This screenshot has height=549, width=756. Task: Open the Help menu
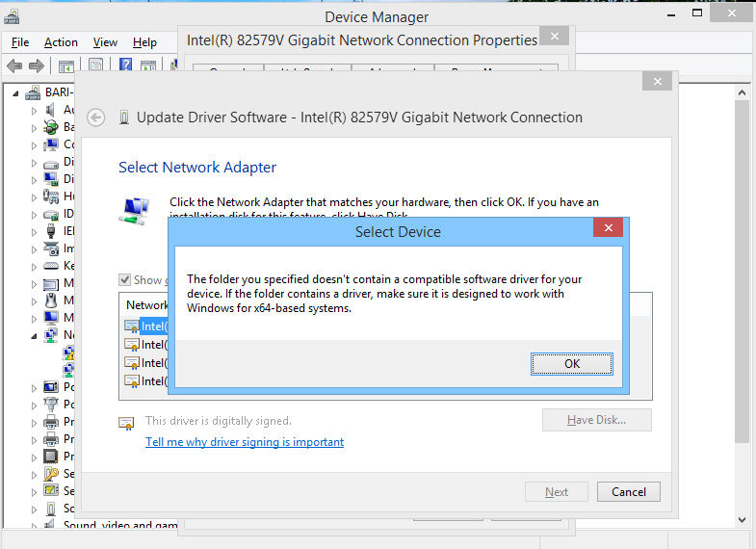coord(144,42)
